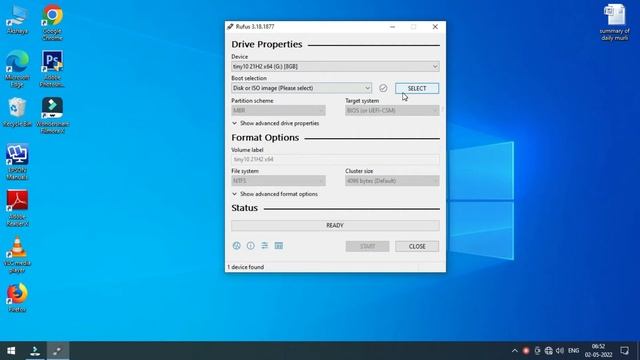Click the network globe tray icon
Viewport: 640px width, 360px height.
549,351
